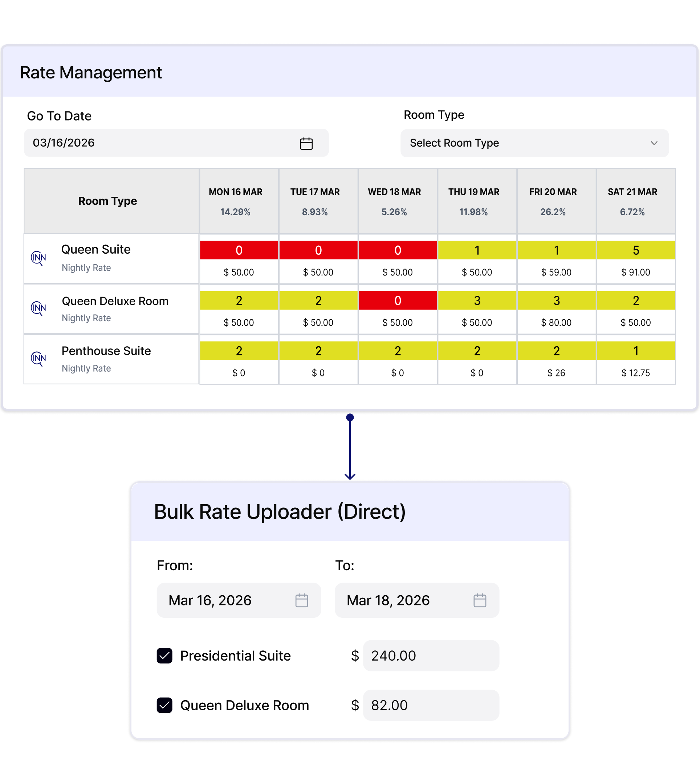Click the Room Type dropdown chevron
The image size is (700, 784).
pyautogui.click(x=654, y=143)
